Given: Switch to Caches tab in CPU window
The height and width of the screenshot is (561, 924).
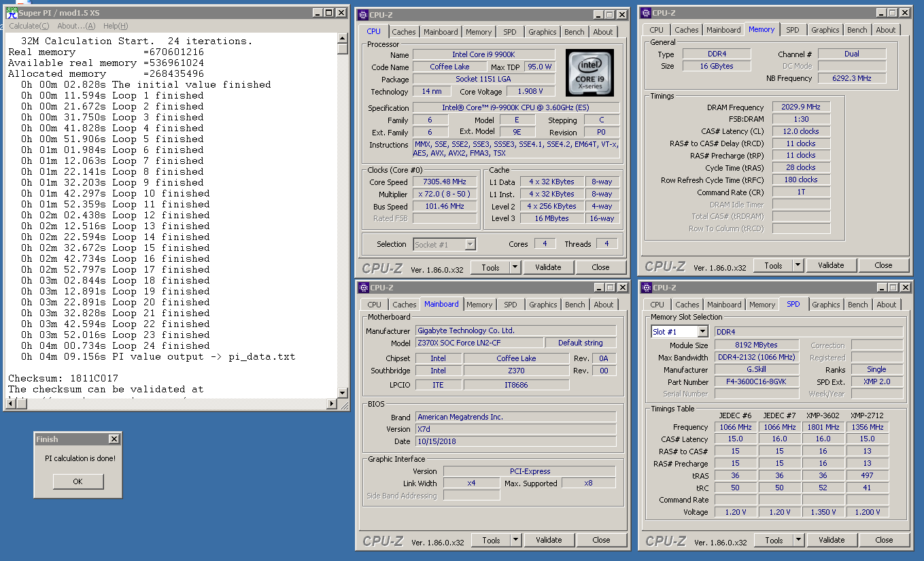Looking at the screenshot, I should pyautogui.click(x=404, y=32).
